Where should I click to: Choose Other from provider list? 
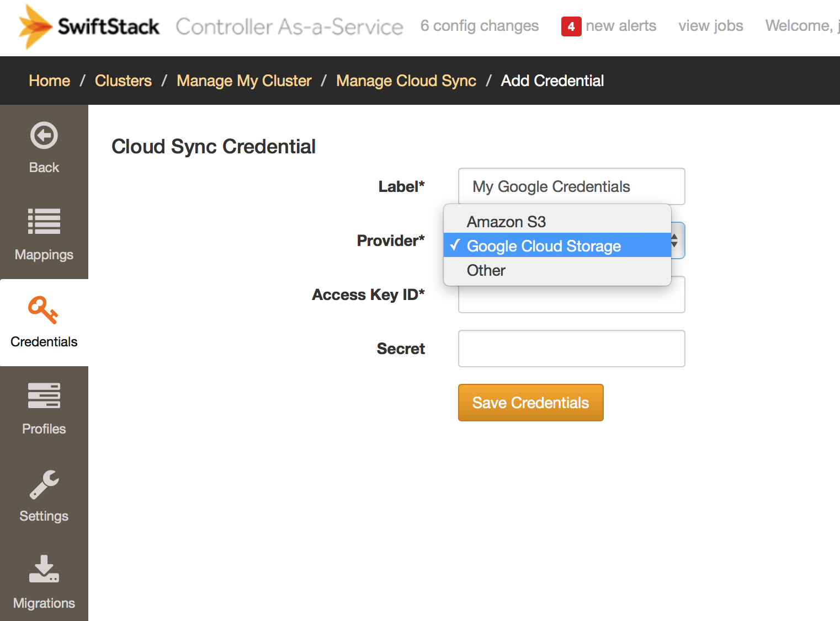557,270
